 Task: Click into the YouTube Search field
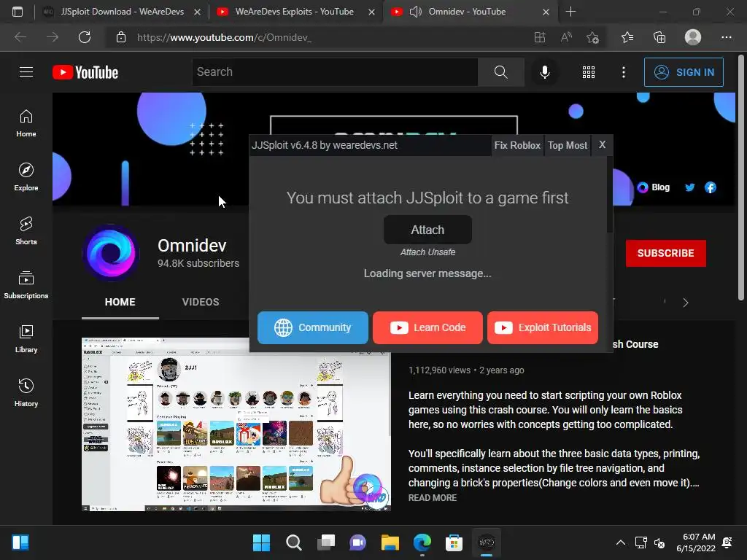click(334, 72)
